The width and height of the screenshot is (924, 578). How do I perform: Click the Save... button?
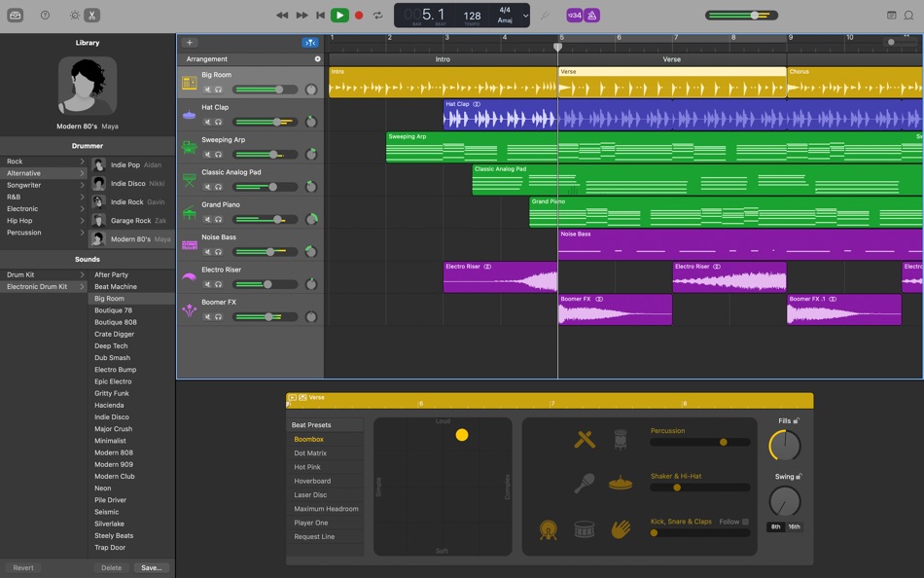(x=151, y=567)
